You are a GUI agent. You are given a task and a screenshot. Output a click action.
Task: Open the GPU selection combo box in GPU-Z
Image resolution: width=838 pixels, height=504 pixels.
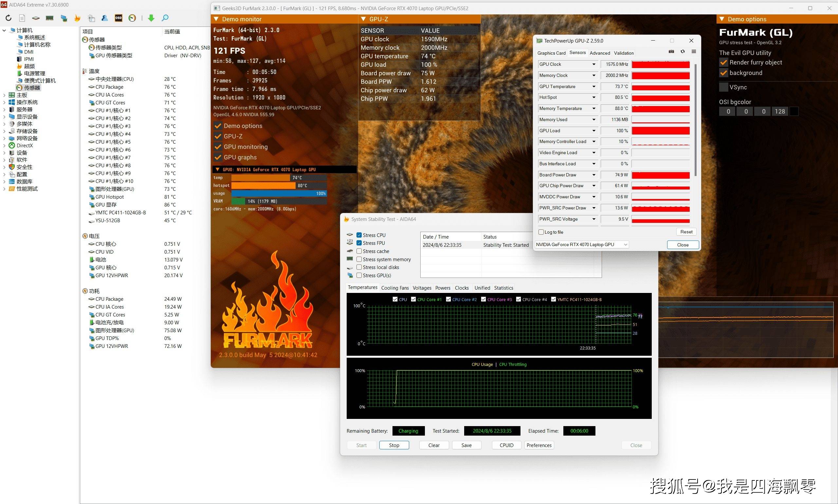click(582, 244)
